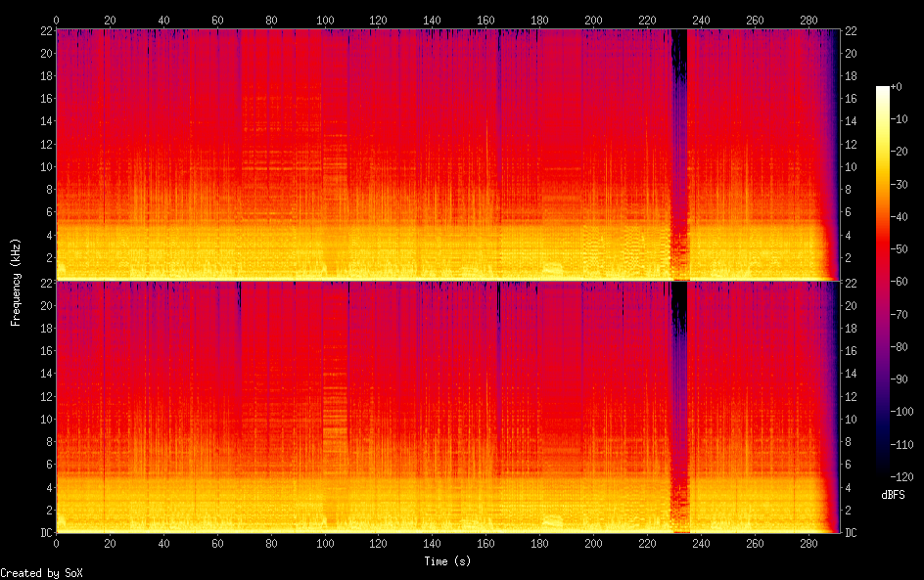Click the "Frequency (kHz)" vertical axis label
Screen dimensions: 924x580
17,282
